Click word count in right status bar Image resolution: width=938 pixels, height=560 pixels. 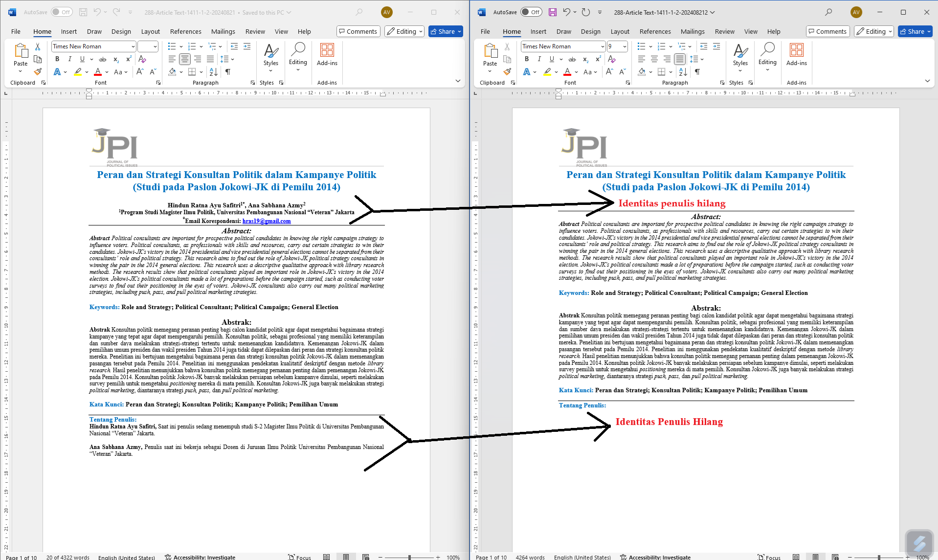tap(530, 557)
